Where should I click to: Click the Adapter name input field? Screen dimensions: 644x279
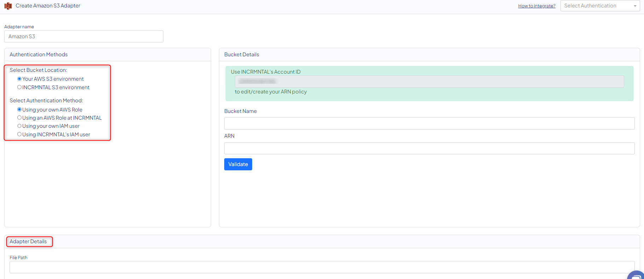pyautogui.click(x=84, y=36)
